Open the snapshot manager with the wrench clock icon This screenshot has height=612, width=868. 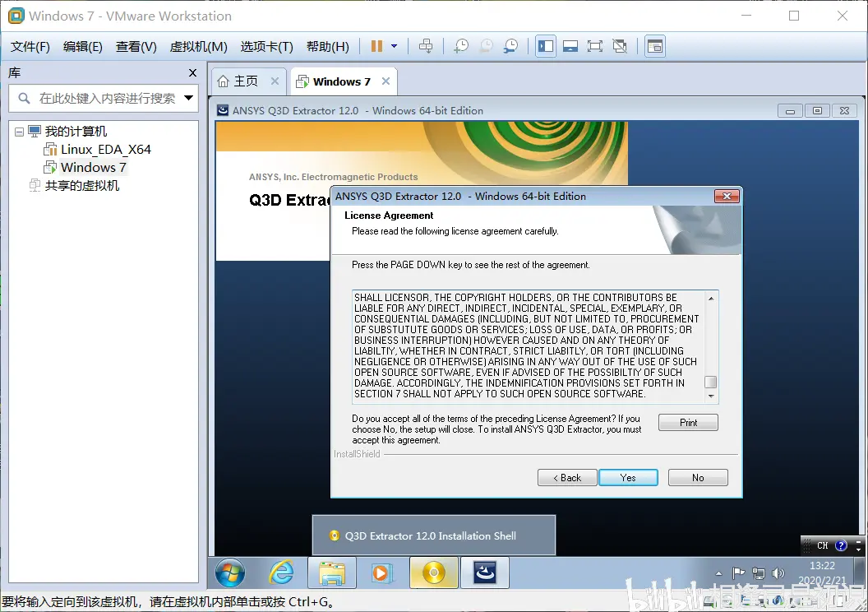[x=510, y=47]
